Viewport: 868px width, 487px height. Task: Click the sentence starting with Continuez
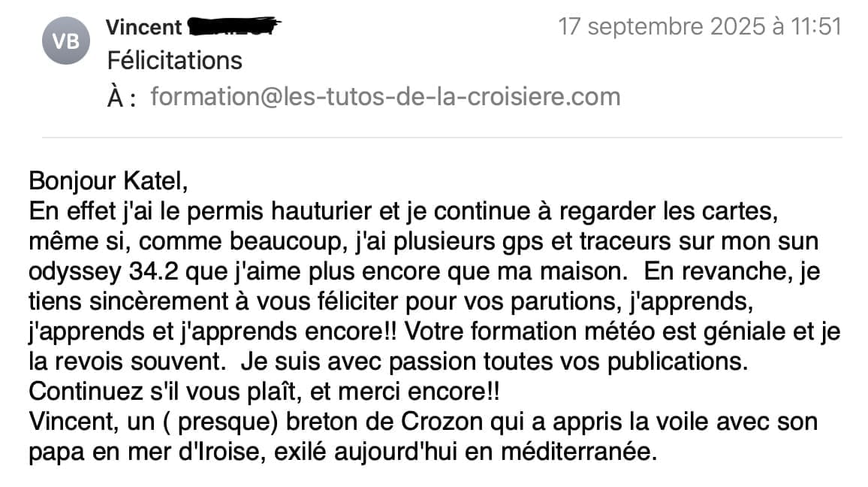click(x=264, y=392)
